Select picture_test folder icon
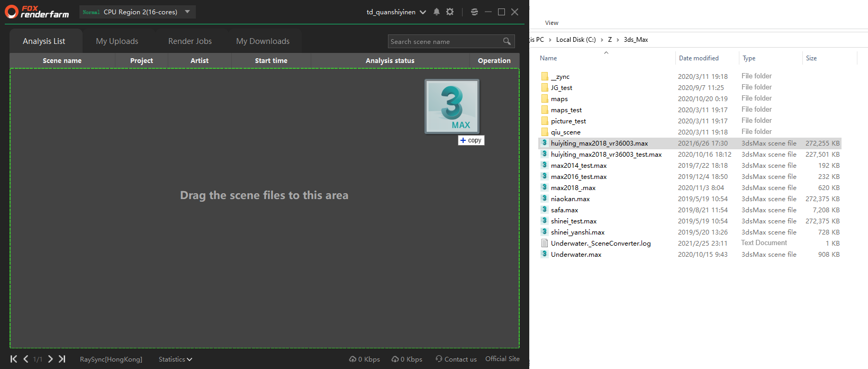The image size is (868, 369). (545, 121)
